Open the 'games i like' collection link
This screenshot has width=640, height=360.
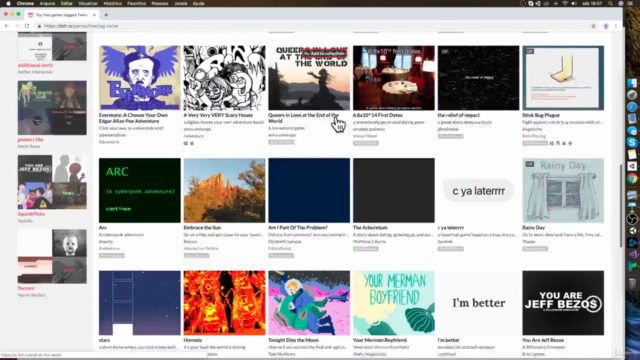point(30,139)
